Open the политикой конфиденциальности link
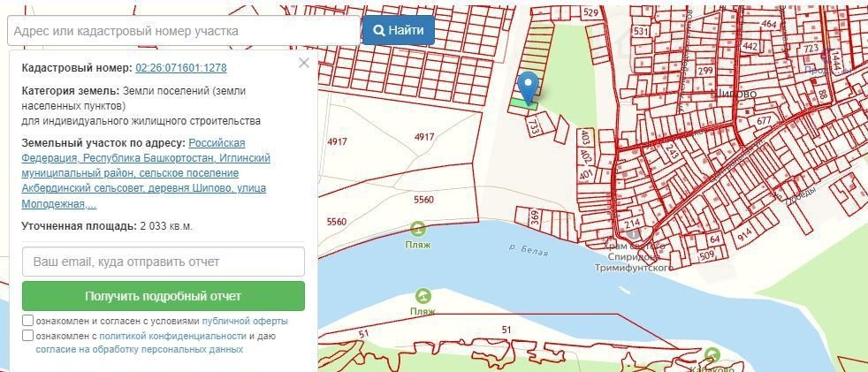The width and height of the screenshot is (868, 372). (x=172, y=336)
